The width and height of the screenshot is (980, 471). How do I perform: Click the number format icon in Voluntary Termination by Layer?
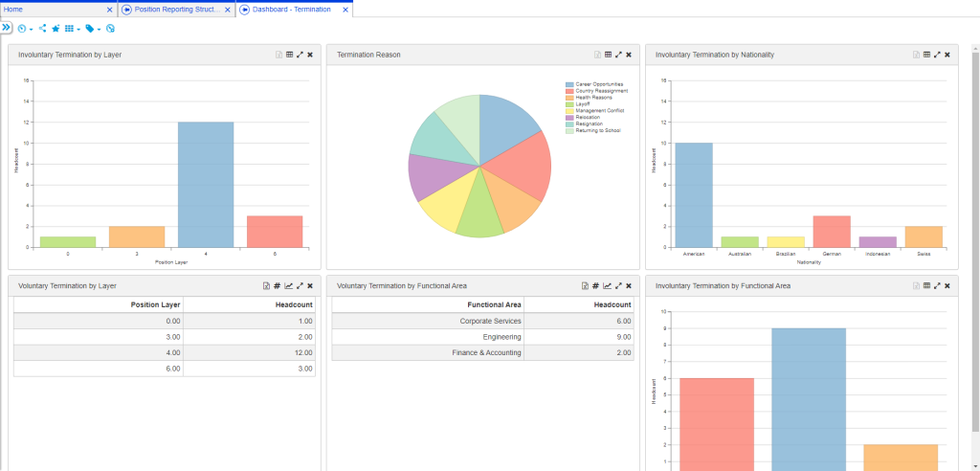[x=277, y=285]
